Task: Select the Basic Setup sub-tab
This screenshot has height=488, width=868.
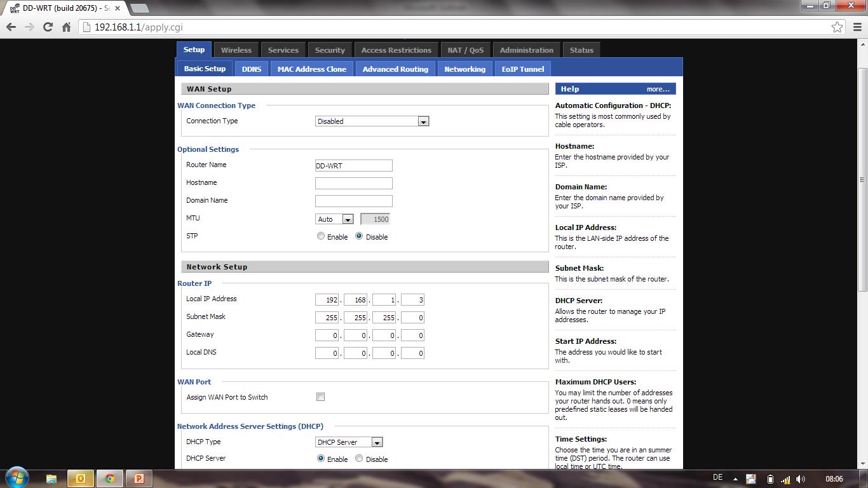Action: pyautogui.click(x=205, y=69)
